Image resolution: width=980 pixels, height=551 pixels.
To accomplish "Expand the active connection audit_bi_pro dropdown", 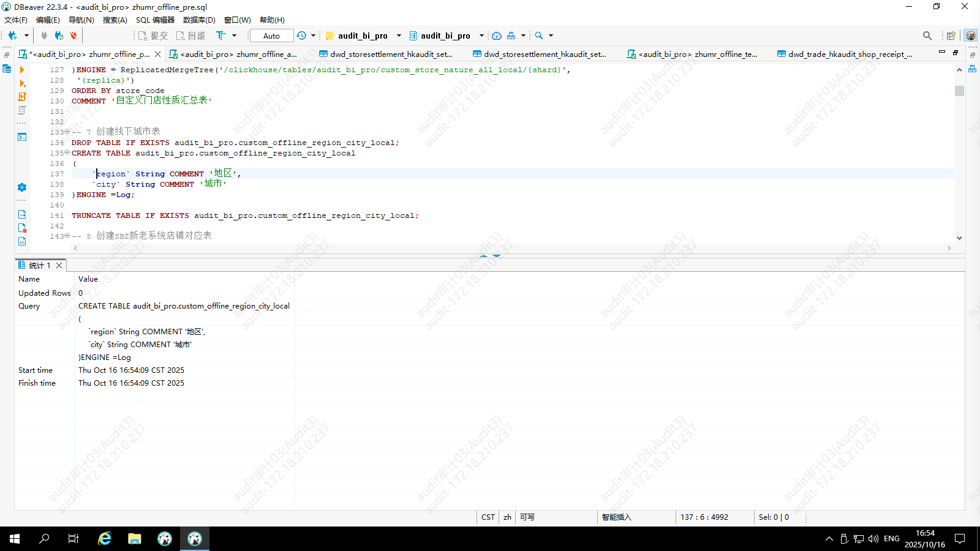I will 399,36.
